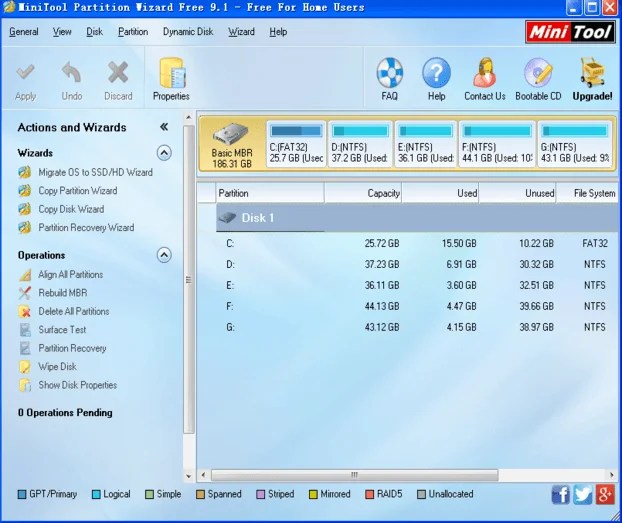Click the partition list scroll right arrow
The image size is (622, 523).
pos(612,475)
